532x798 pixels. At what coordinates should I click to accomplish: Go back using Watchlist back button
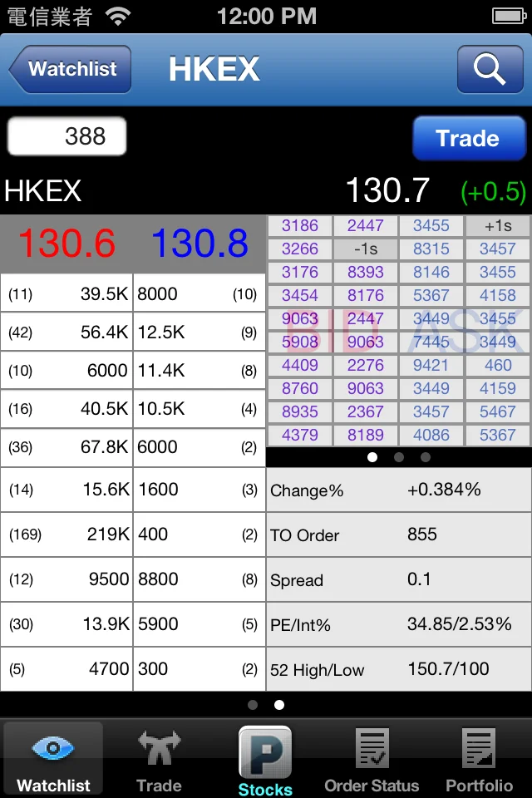(71, 69)
